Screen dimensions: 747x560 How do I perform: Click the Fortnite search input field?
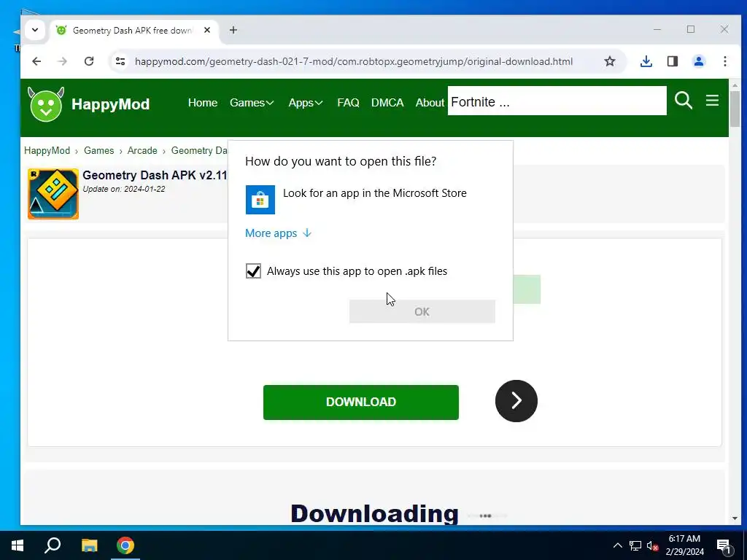coord(557,101)
